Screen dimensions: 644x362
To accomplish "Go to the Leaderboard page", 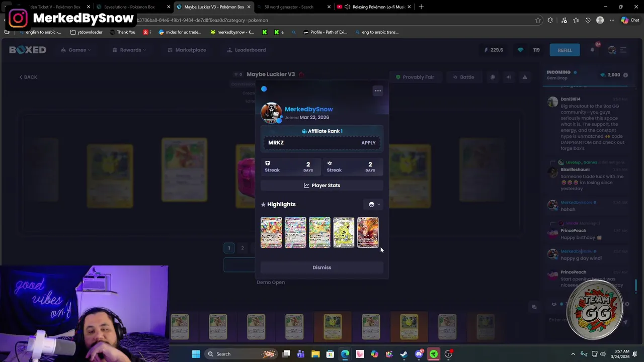I will [247, 50].
